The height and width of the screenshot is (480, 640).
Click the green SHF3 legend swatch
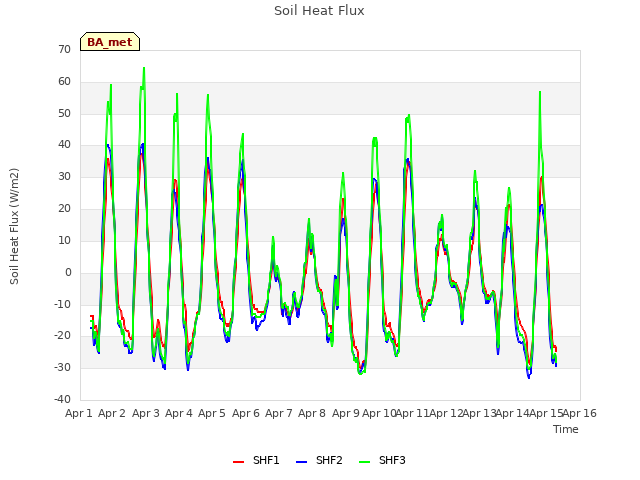point(364,462)
